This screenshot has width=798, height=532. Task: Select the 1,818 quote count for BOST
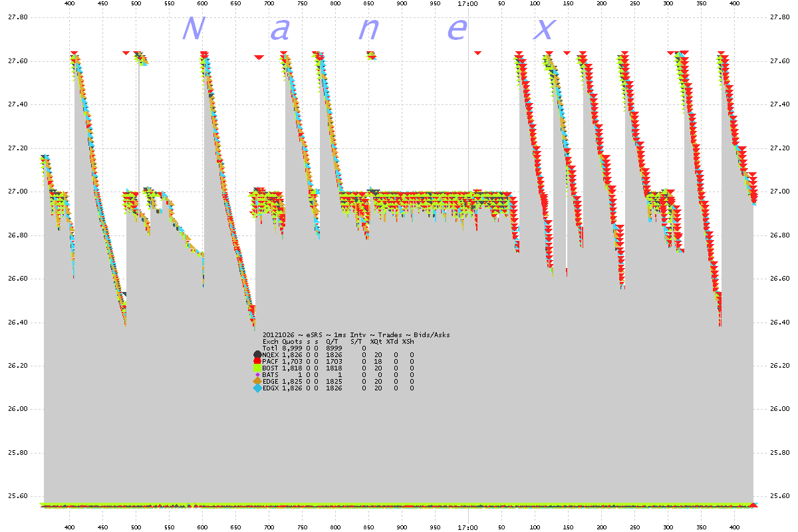click(x=293, y=368)
